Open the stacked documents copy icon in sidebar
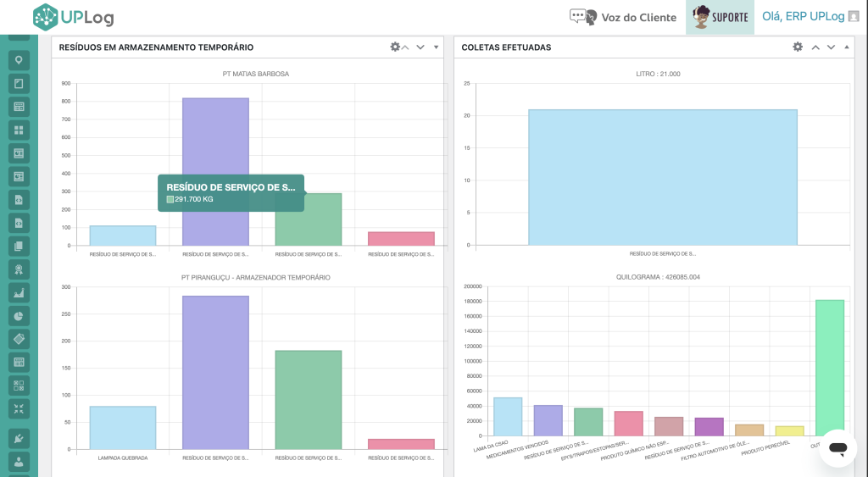 pos(19,247)
